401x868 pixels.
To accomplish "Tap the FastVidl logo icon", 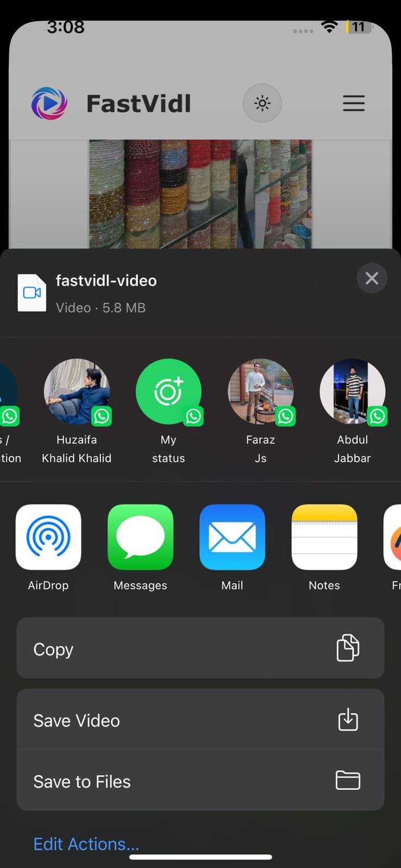I will point(49,103).
